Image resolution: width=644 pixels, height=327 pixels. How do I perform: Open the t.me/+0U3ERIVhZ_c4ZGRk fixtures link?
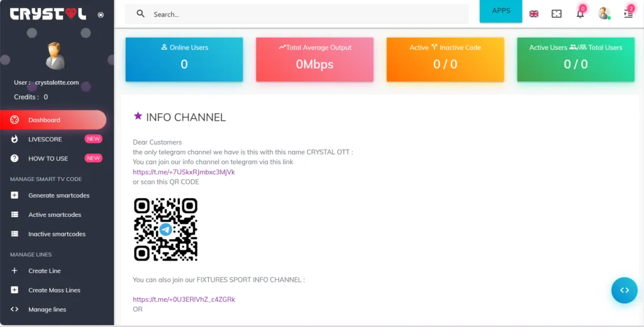pos(184,299)
